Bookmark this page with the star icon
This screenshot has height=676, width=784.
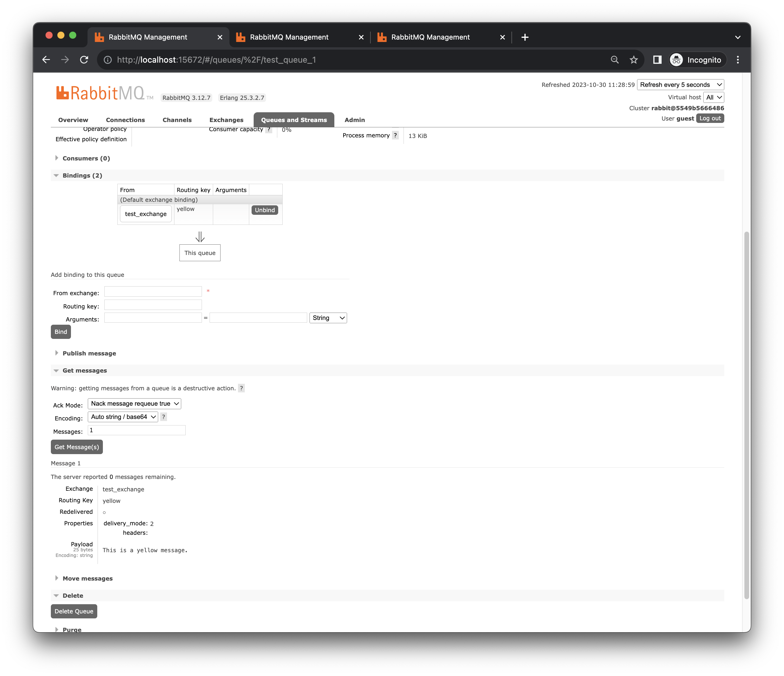634,60
